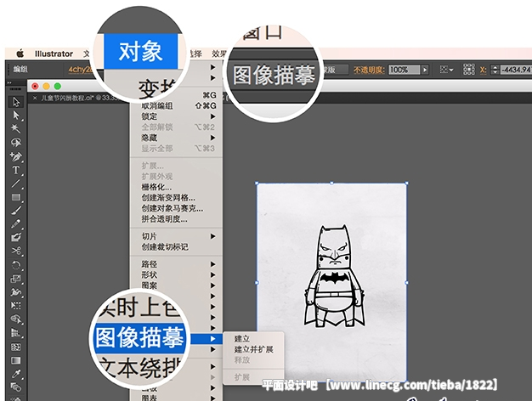Choose the Pen tool
532x401 pixels.
coord(16,156)
